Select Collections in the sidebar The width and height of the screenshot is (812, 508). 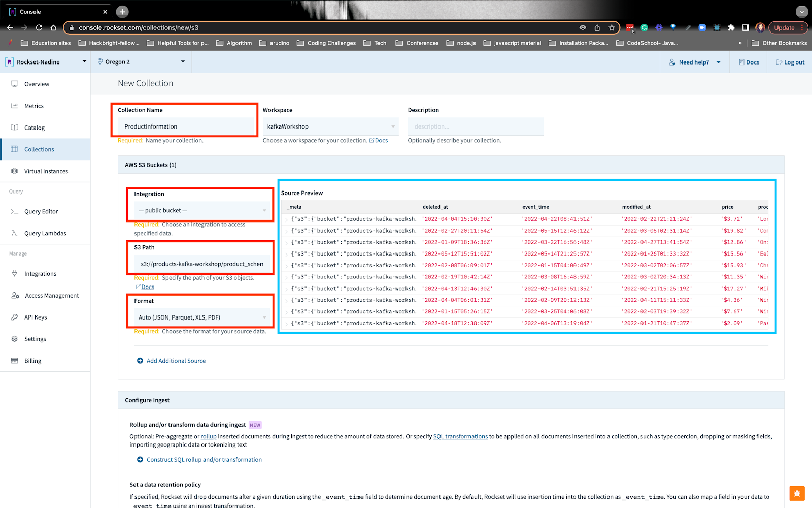pos(45,149)
